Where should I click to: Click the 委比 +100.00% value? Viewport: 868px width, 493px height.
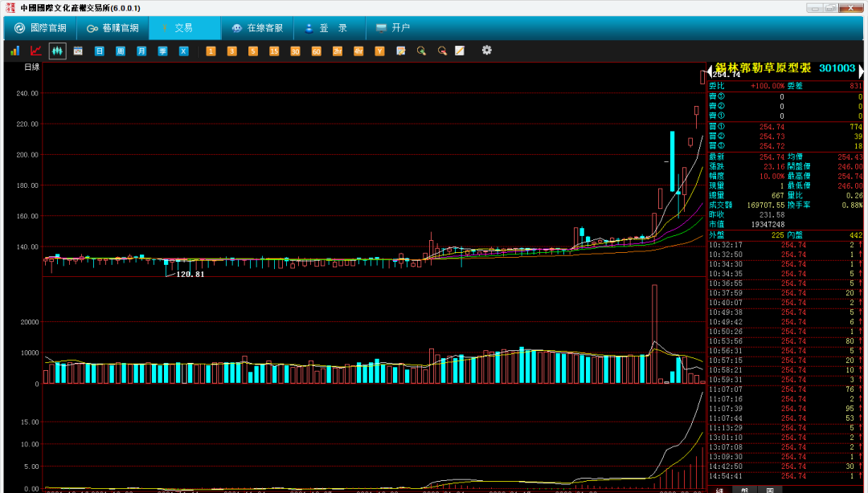click(x=768, y=86)
